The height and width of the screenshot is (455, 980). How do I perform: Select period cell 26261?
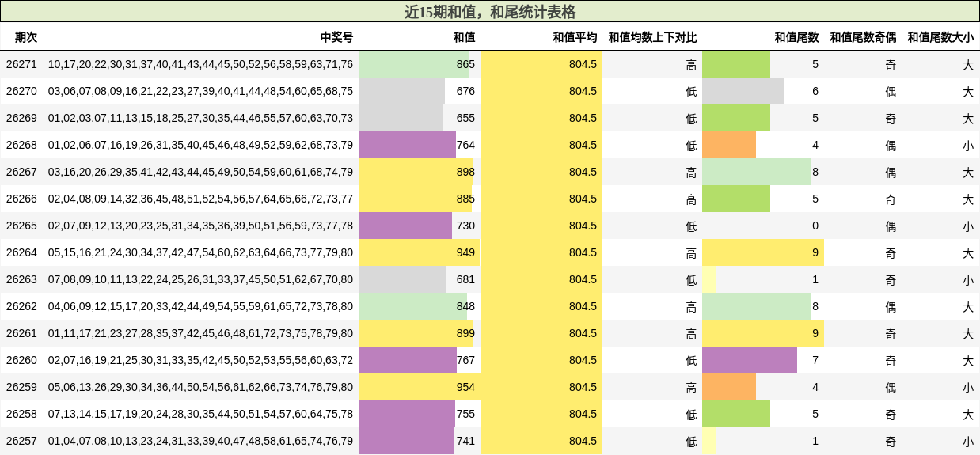pos(21,333)
